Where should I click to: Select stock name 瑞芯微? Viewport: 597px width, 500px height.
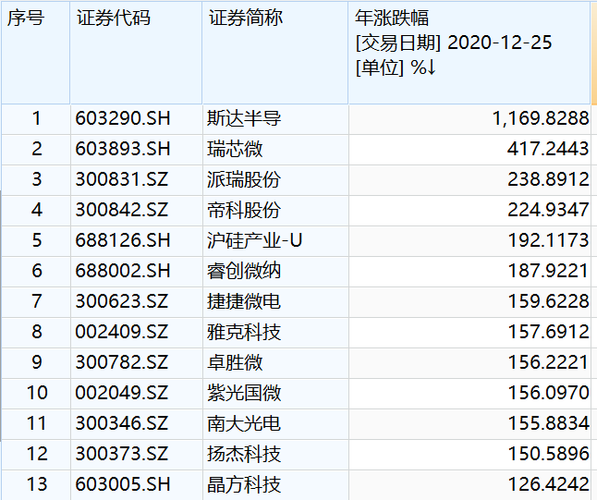pos(235,149)
